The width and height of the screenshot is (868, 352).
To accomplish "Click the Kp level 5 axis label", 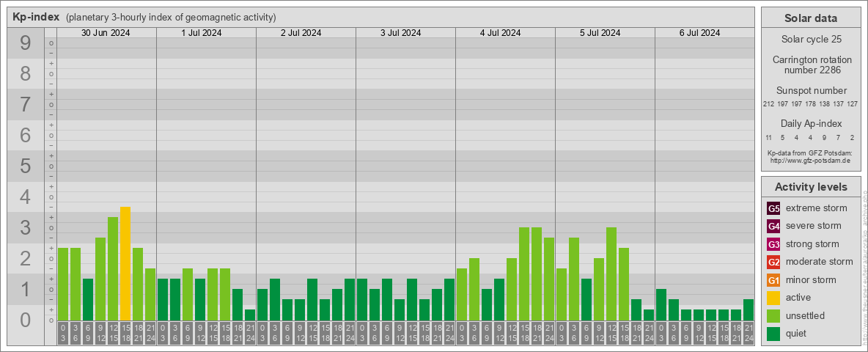I will pos(26,166).
